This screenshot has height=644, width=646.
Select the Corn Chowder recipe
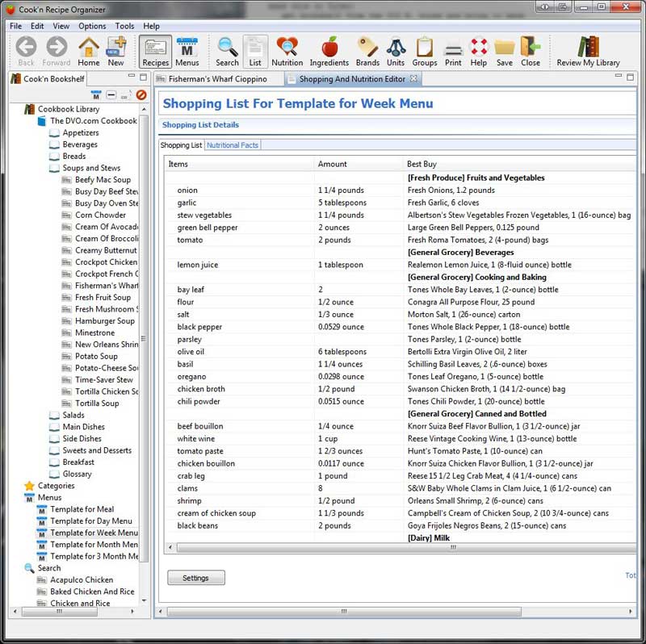click(100, 215)
